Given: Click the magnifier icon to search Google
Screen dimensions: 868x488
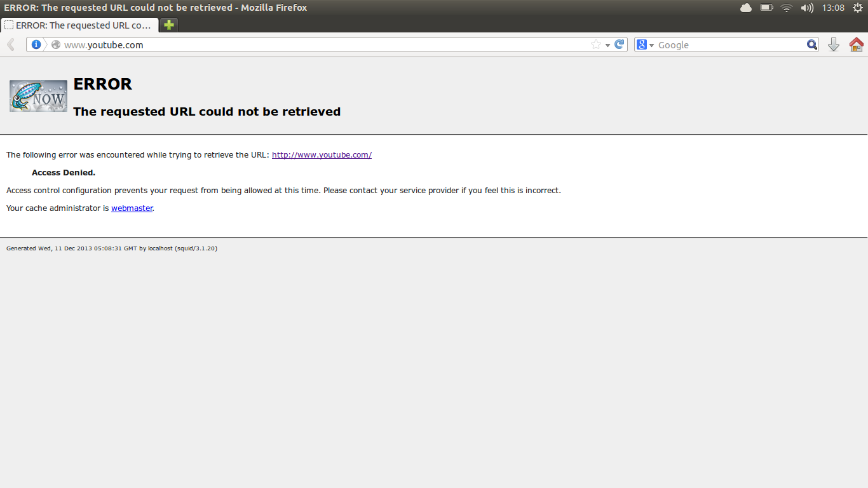Looking at the screenshot, I should tap(811, 44).
